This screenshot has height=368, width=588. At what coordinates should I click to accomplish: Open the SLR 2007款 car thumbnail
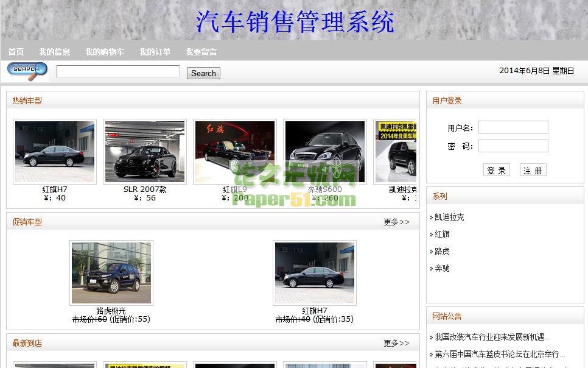(x=145, y=152)
